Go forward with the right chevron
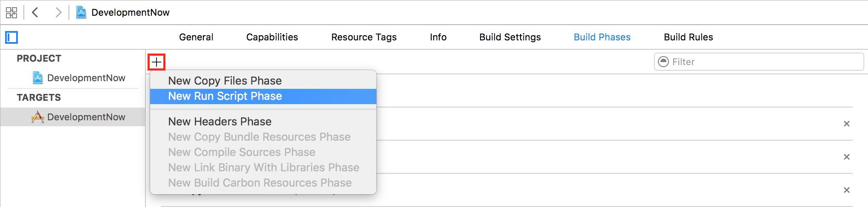868x207 pixels. coord(58,13)
